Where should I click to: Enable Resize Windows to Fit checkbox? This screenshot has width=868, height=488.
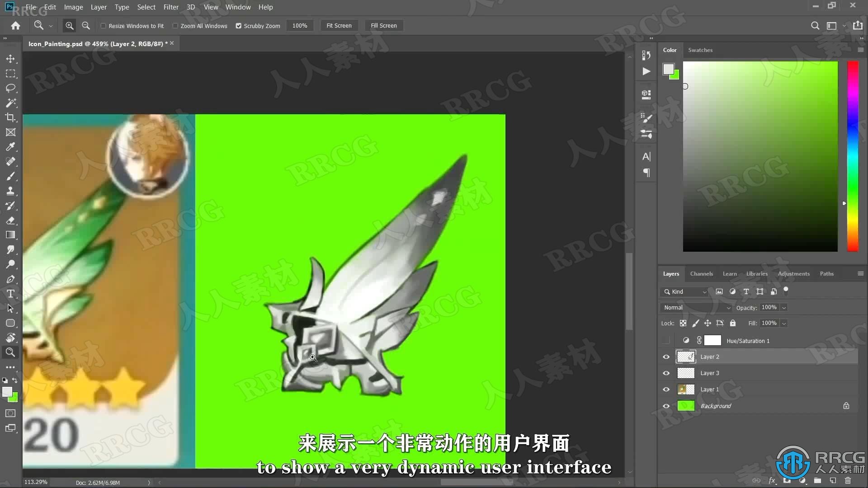pyautogui.click(x=103, y=26)
